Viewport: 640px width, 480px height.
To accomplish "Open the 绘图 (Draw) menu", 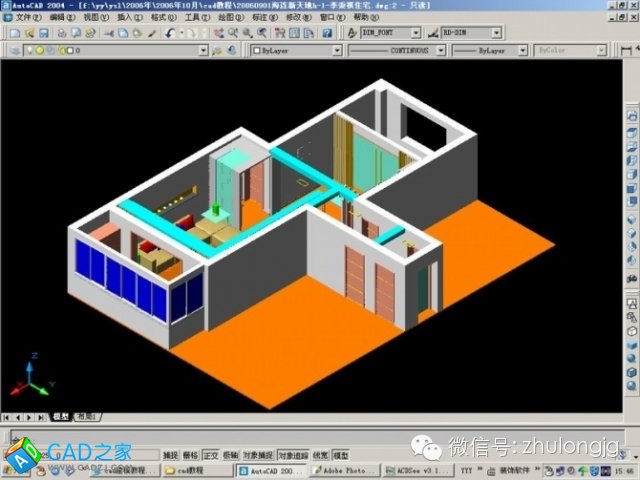I will (x=229, y=17).
